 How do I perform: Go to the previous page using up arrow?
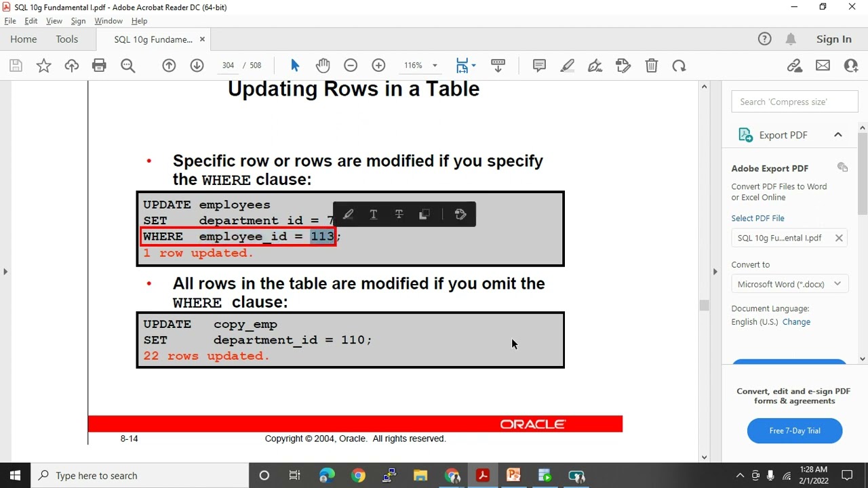pos(169,66)
